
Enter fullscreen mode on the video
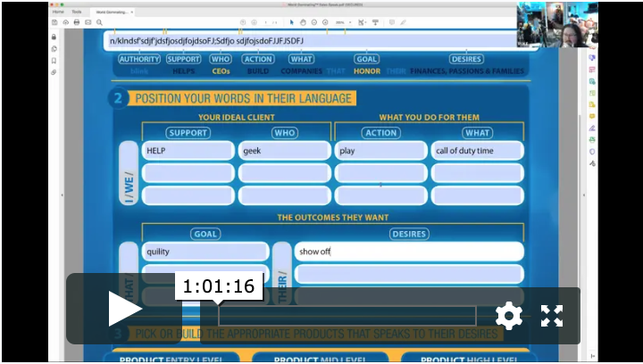pyautogui.click(x=552, y=315)
